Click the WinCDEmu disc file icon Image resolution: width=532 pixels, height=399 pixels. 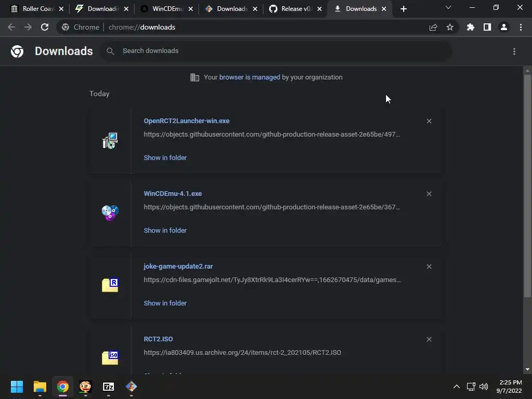(110, 212)
